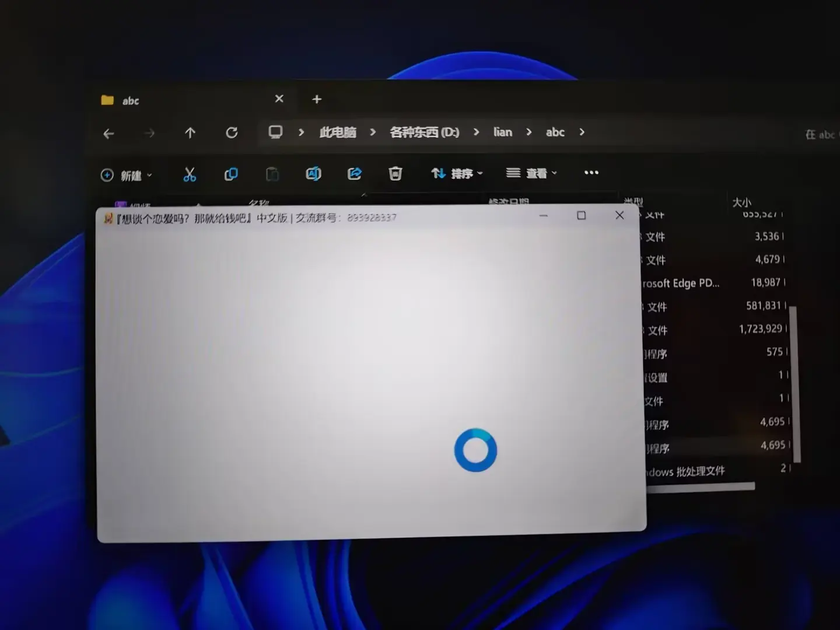Go up one folder level
The width and height of the screenshot is (840, 630).
pos(190,133)
